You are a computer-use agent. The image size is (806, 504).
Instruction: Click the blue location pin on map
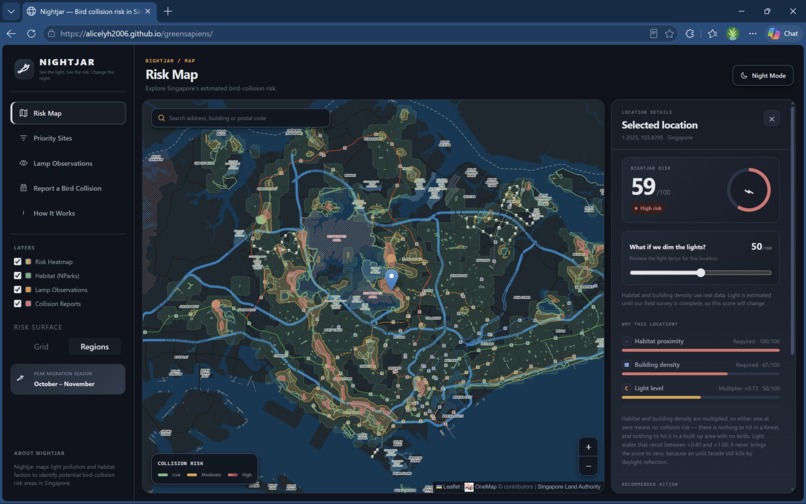[392, 279]
